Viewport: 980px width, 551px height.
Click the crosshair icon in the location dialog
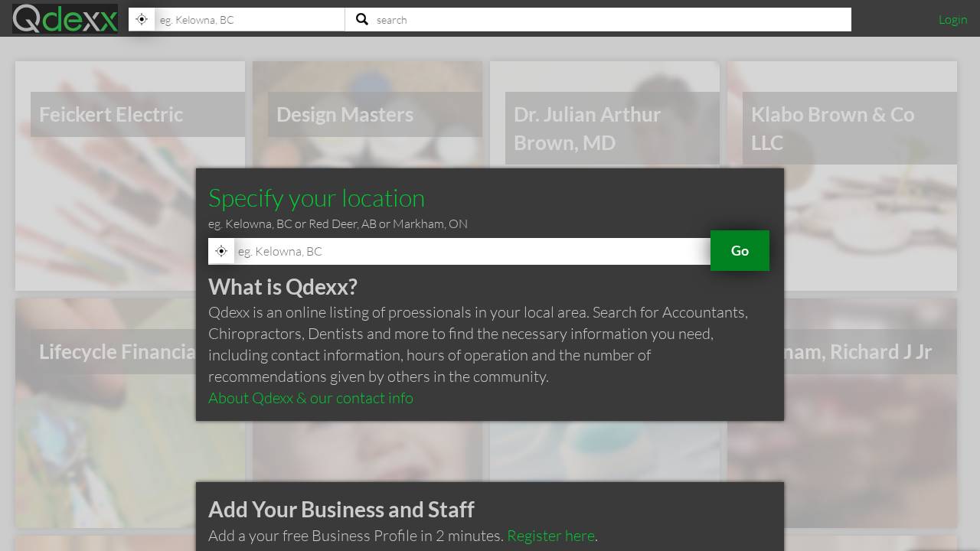(221, 250)
